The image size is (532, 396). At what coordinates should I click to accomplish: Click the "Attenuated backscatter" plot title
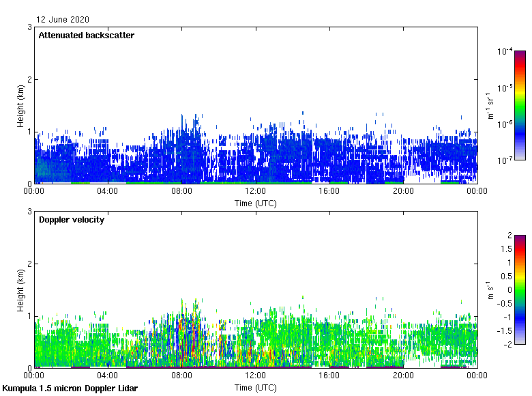(86, 36)
